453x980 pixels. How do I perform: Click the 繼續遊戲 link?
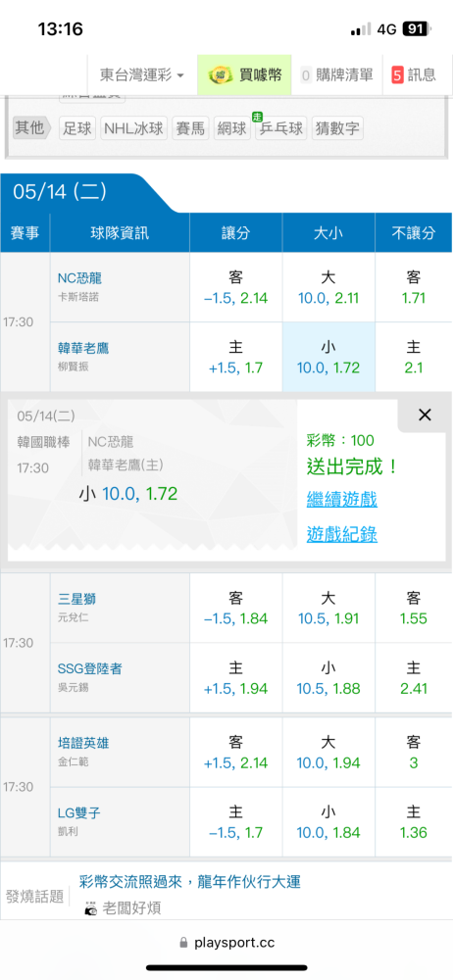point(341,500)
